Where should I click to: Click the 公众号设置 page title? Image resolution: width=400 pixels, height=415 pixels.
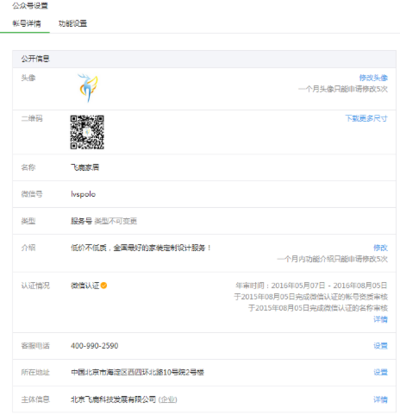click(30, 6)
